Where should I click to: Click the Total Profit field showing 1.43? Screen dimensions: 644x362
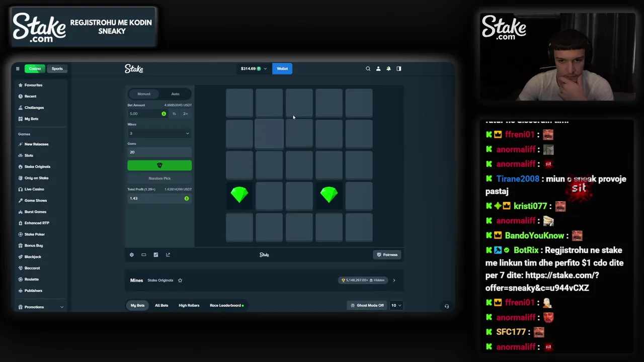coord(159,198)
